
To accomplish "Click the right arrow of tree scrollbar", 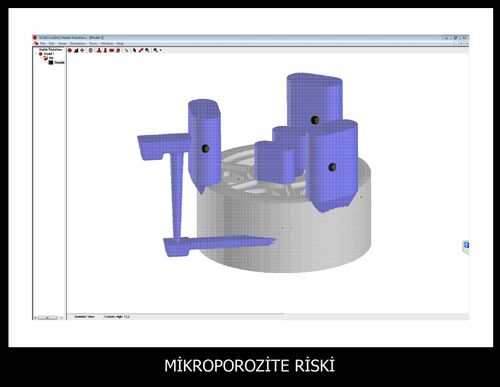I will point(62,318).
